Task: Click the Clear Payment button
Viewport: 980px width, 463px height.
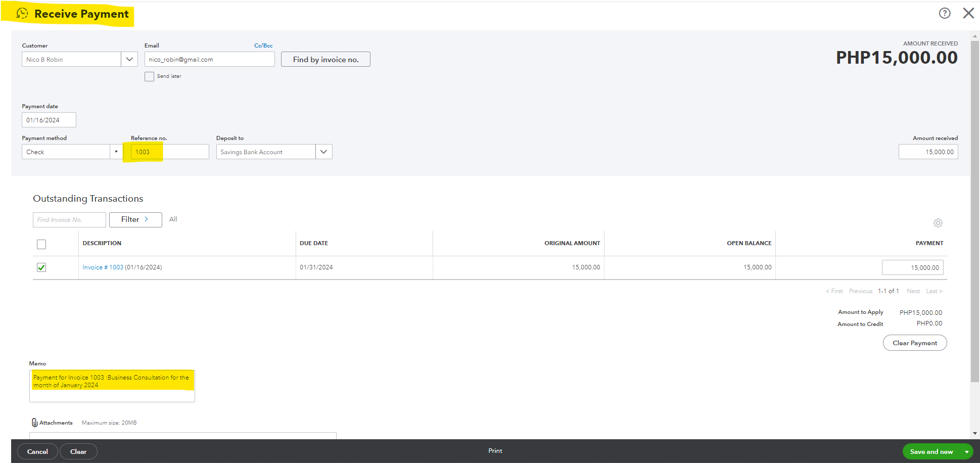Action: click(915, 343)
